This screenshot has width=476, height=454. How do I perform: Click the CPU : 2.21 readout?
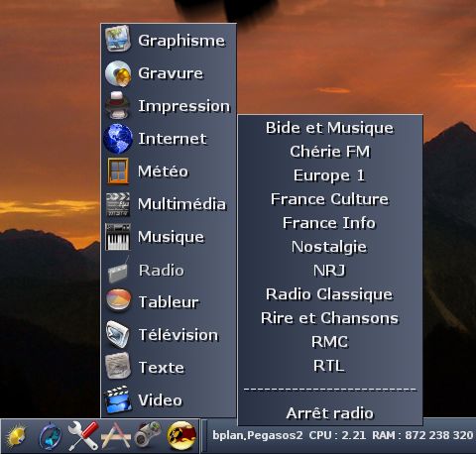click(x=337, y=435)
